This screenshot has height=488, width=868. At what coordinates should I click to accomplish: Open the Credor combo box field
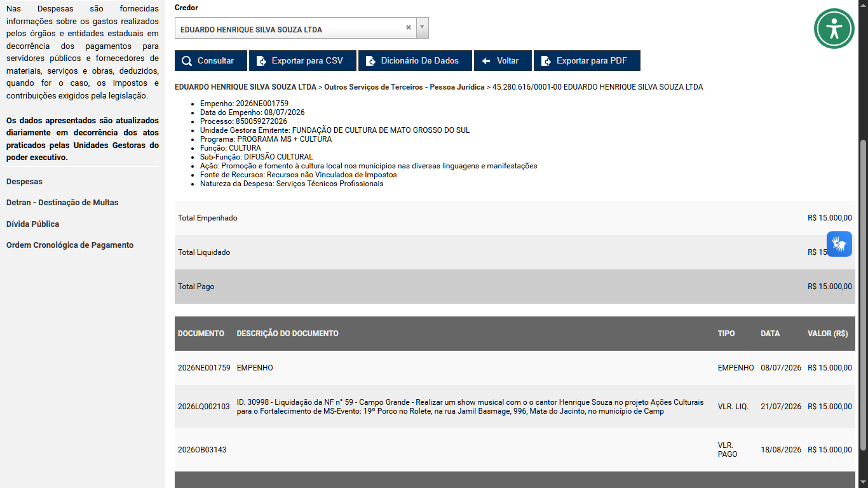302,28
